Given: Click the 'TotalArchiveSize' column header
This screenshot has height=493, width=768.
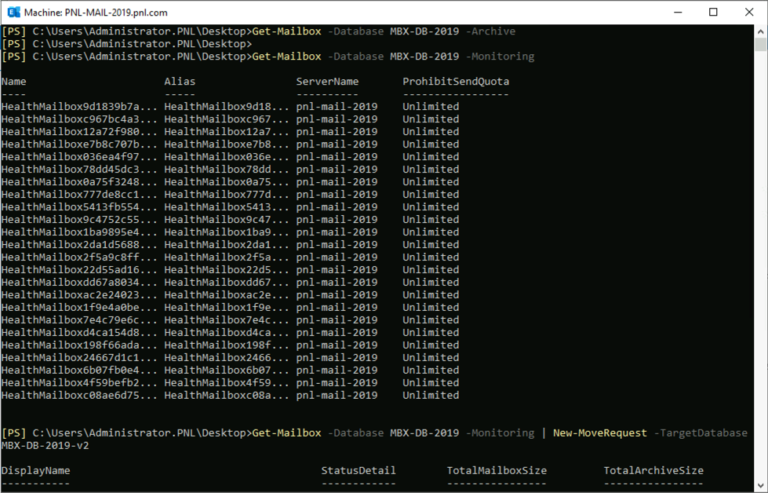Looking at the screenshot, I should [653, 470].
